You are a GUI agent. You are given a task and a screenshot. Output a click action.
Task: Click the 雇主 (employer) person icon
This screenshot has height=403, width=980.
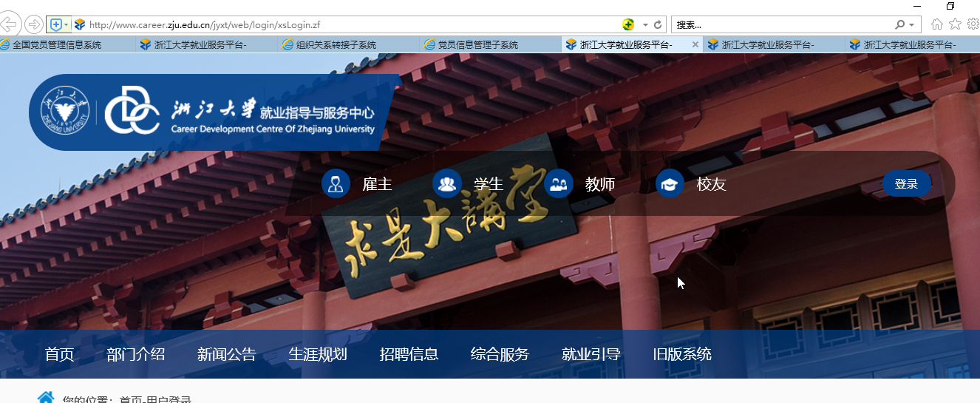click(336, 183)
